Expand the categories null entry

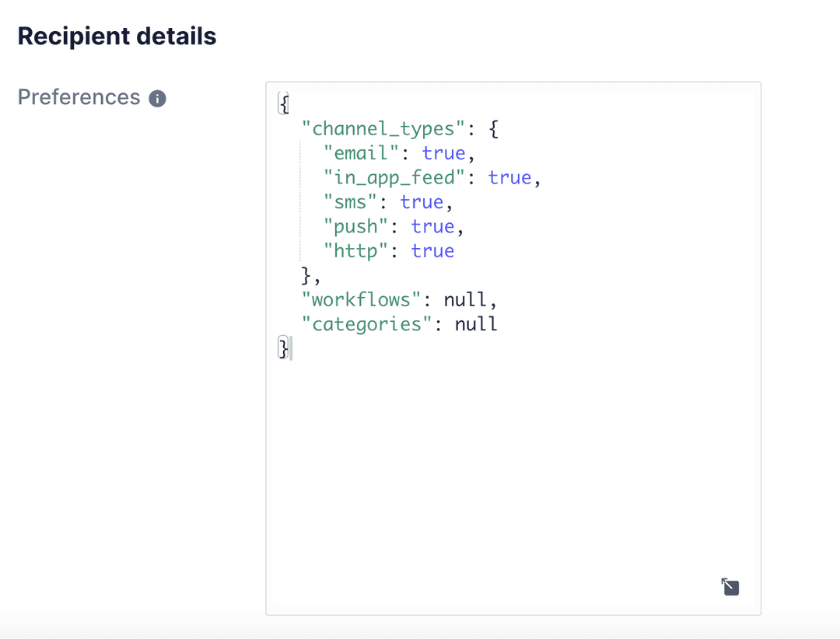pos(475,324)
